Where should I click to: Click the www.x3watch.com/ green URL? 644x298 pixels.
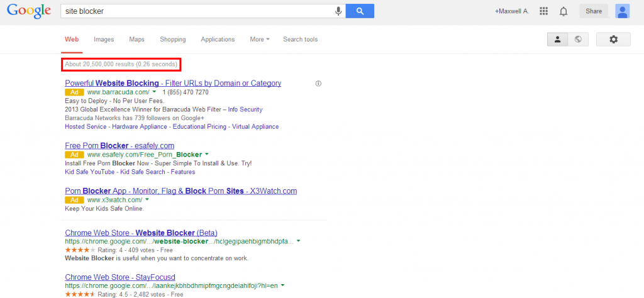(x=114, y=200)
